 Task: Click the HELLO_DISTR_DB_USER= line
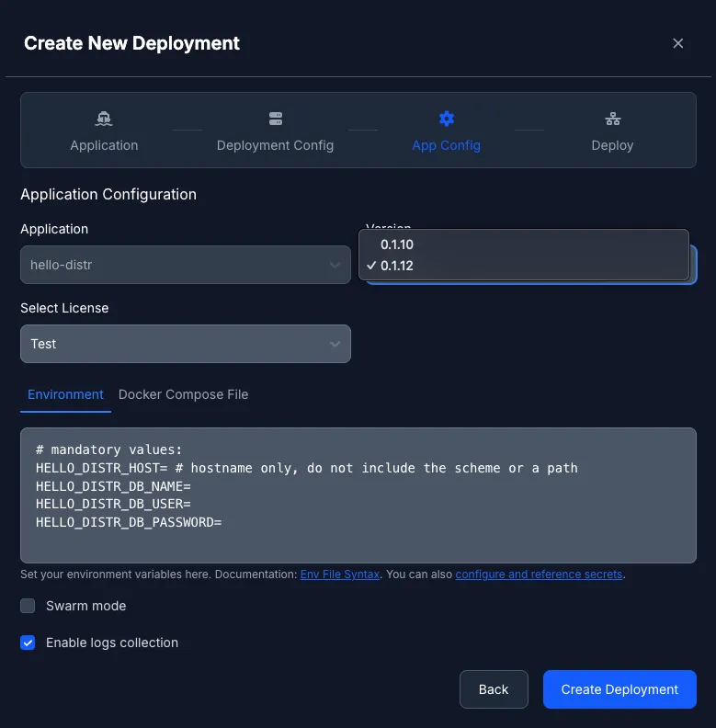pos(113,505)
